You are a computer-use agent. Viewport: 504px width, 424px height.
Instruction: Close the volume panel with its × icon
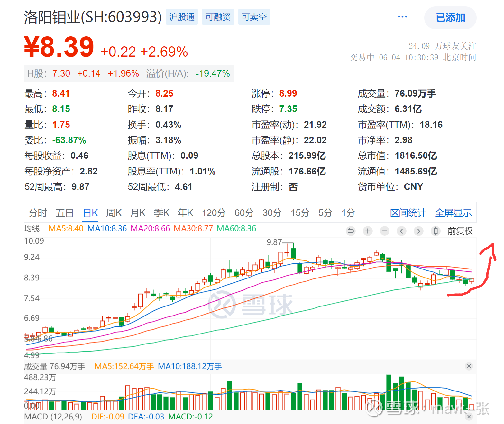(469, 366)
